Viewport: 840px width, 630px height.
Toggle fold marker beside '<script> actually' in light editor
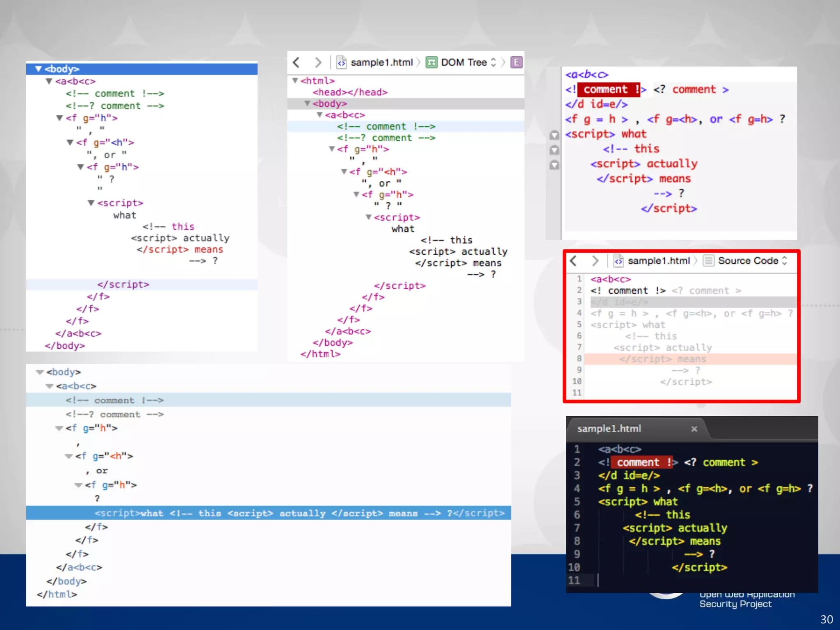(554, 165)
